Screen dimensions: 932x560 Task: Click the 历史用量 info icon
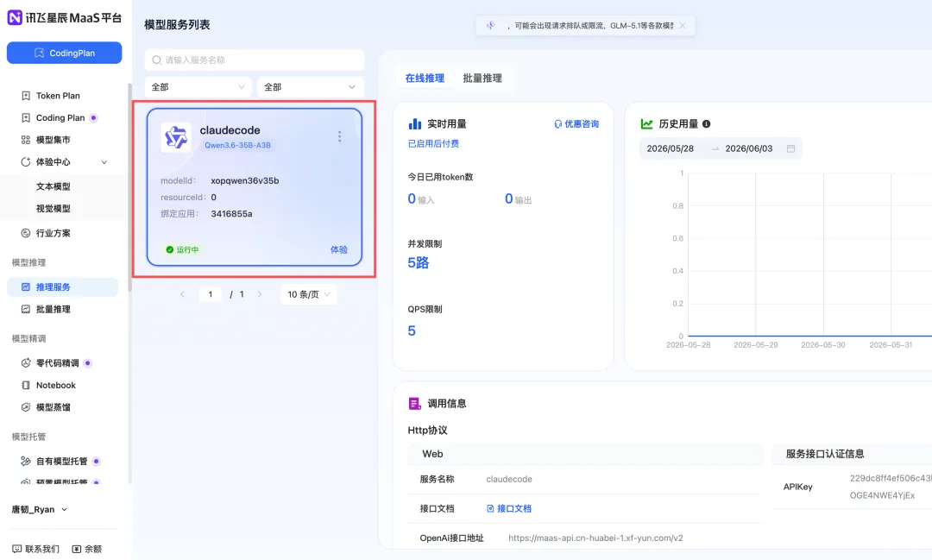coord(706,123)
